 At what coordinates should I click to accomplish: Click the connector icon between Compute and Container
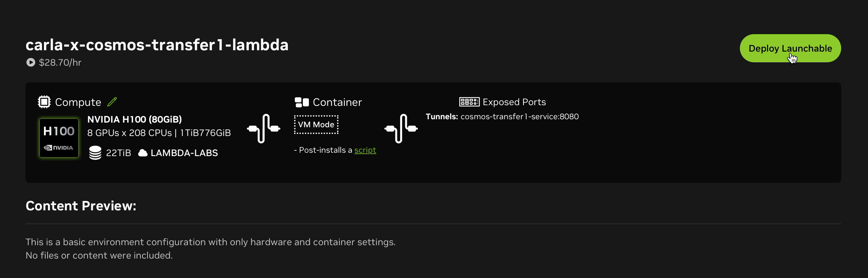[264, 129]
